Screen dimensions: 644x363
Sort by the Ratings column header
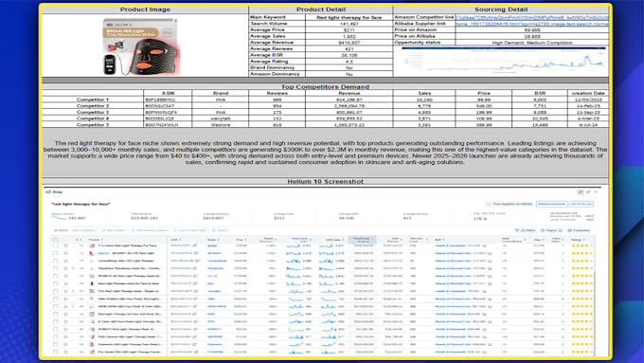pyautogui.click(x=578, y=240)
